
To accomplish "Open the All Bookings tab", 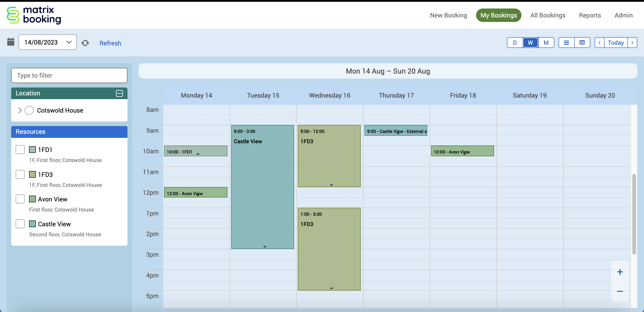I will (547, 15).
